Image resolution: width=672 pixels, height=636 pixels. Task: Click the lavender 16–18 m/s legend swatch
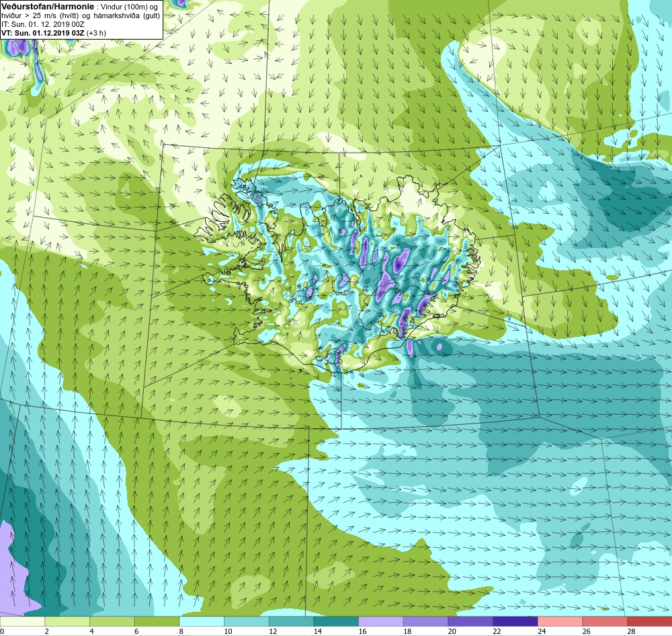(380, 621)
